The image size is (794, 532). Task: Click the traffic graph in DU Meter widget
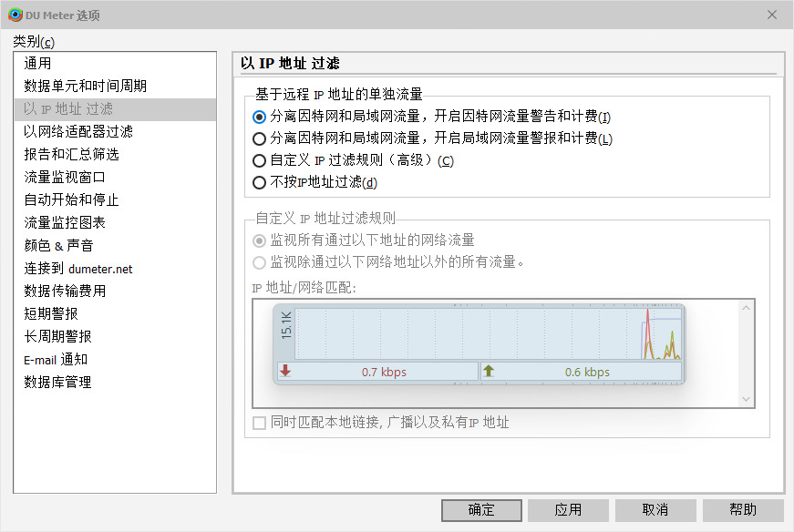click(489, 334)
